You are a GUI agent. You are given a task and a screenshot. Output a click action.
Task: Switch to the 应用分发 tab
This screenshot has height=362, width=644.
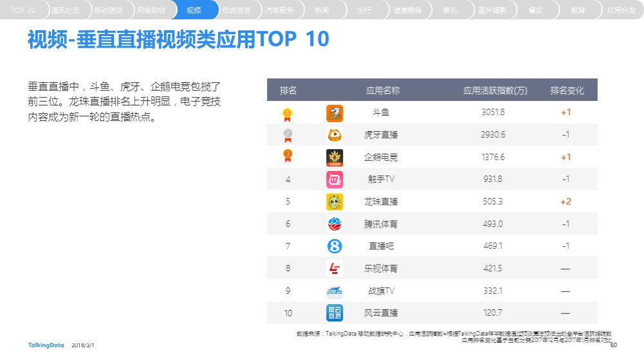point(621,10)
